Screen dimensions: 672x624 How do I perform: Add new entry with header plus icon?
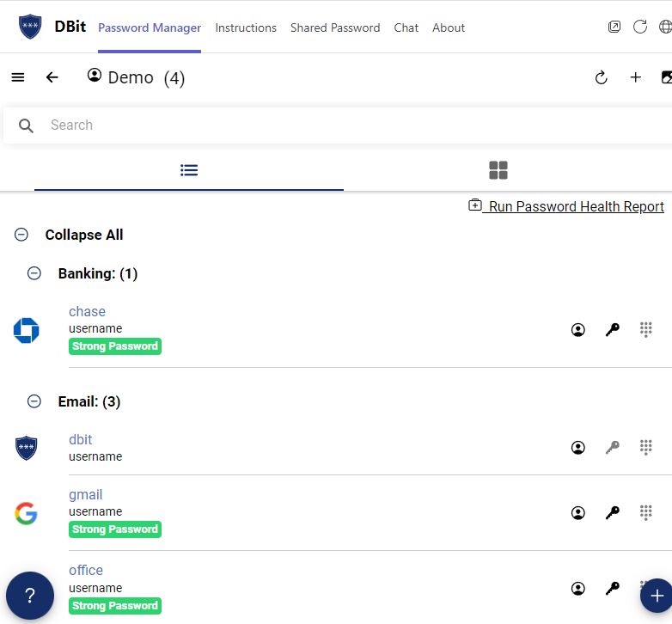636,77
